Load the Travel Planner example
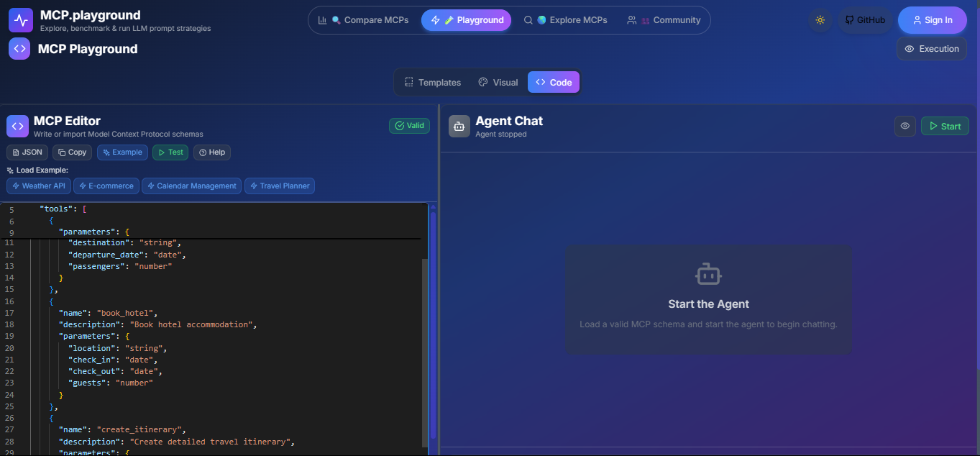 point(280,186)
